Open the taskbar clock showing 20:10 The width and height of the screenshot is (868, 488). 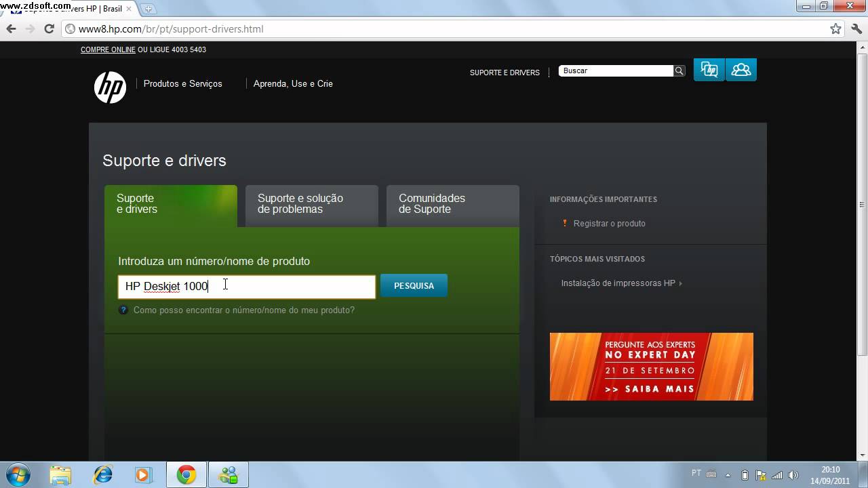[x=831, y=475]
